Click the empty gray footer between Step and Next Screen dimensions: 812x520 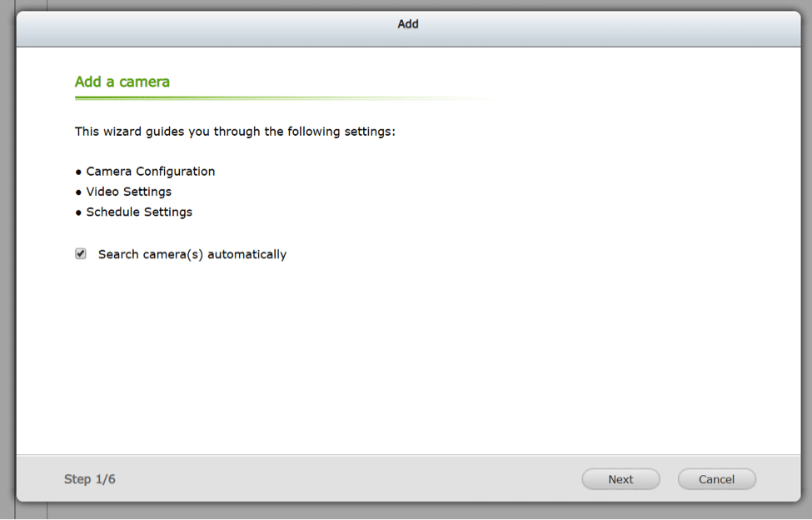(x=347, y=479)
